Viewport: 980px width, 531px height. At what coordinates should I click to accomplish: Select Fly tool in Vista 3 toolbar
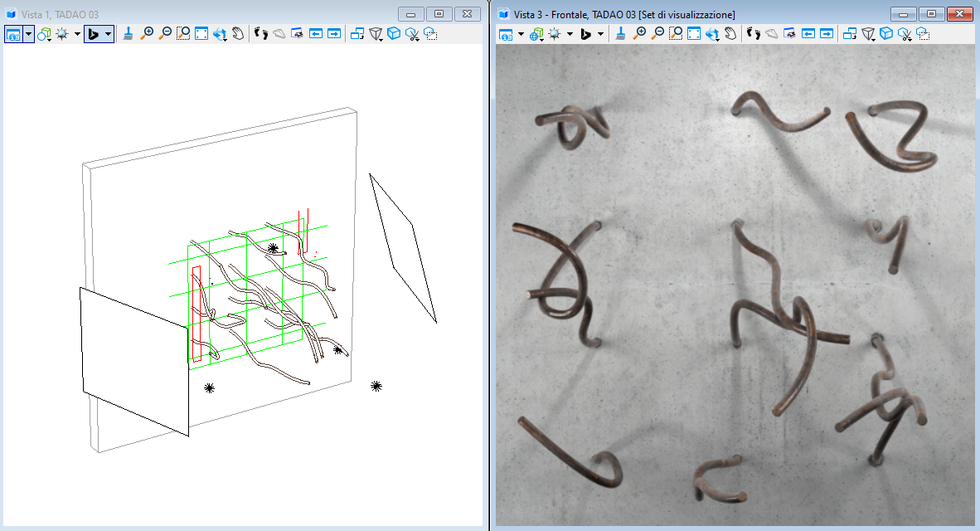771,34
